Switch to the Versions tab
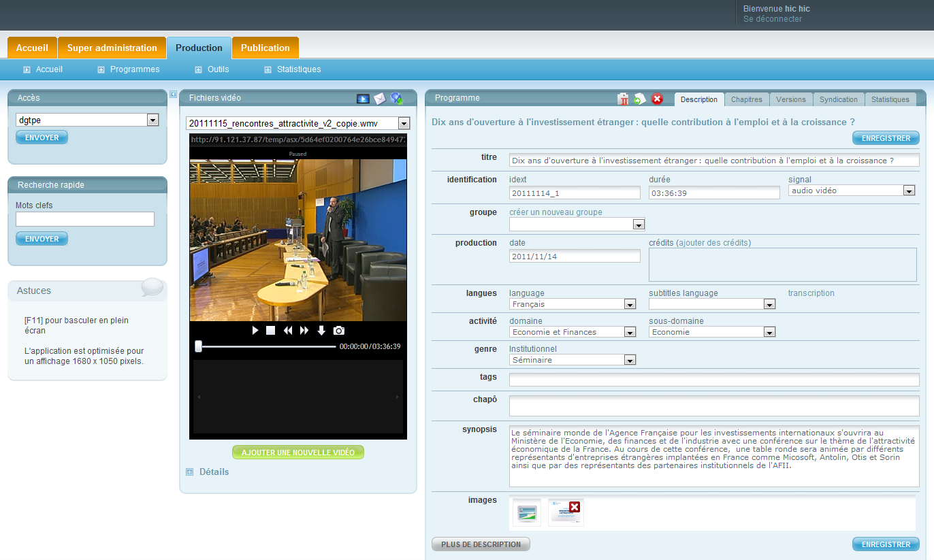 coord(791,99)
